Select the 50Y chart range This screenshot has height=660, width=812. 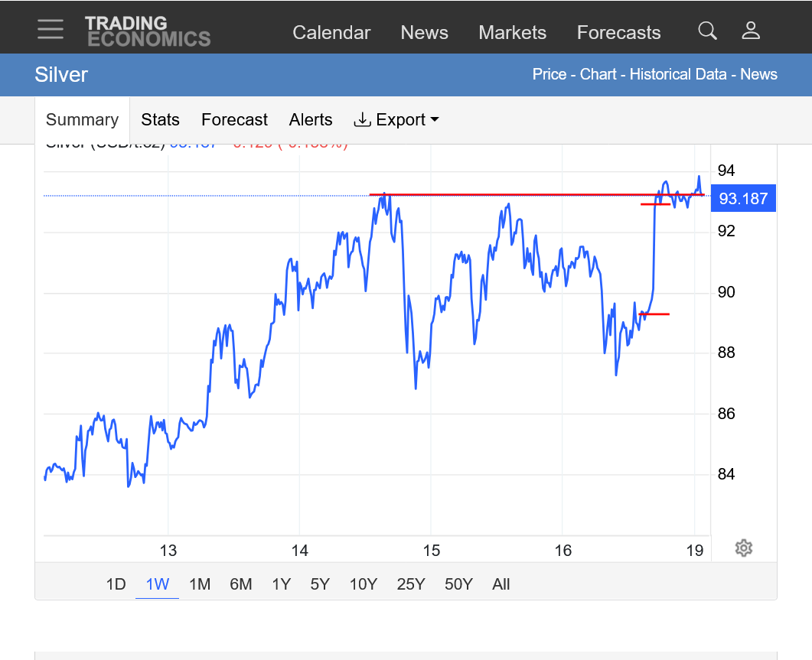click(458, 584)
